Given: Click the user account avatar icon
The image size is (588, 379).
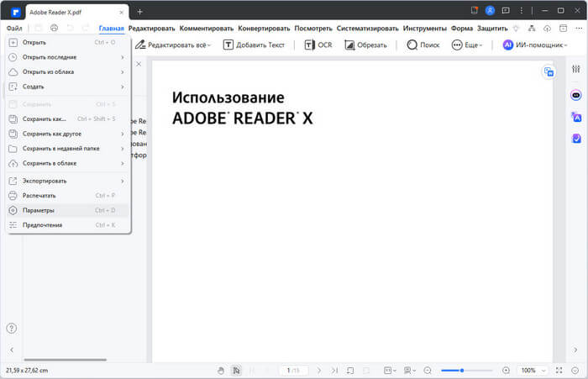Looking at the screenshot, I should coord(490,11).
